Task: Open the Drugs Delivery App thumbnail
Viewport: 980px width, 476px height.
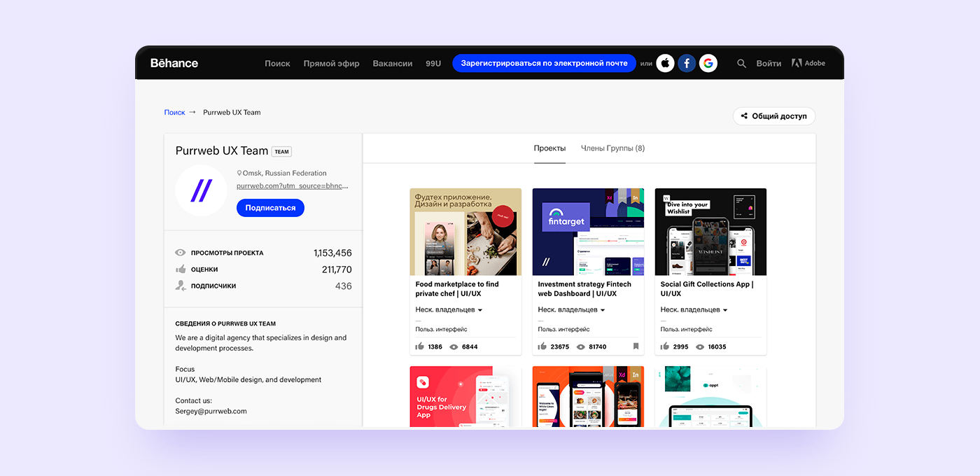Action: (x=465, y=397)
